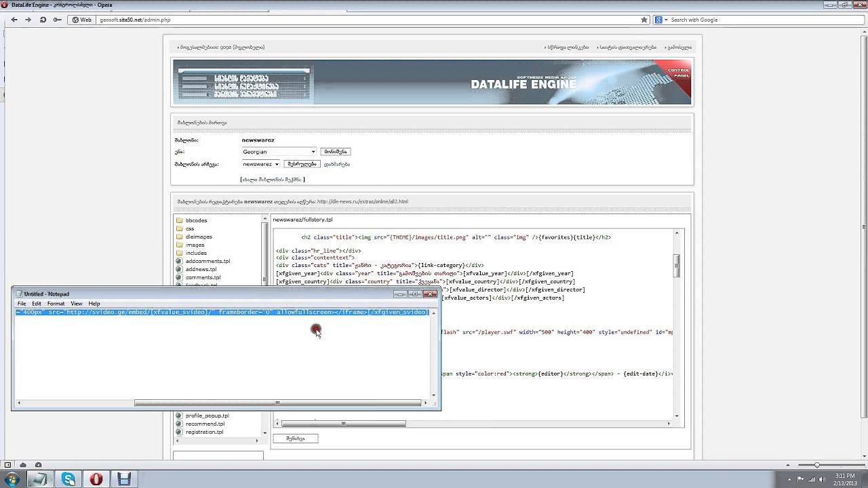Open Notepad File menu
The width and height of the screenshot is (868, 488).
pos(22,304)
